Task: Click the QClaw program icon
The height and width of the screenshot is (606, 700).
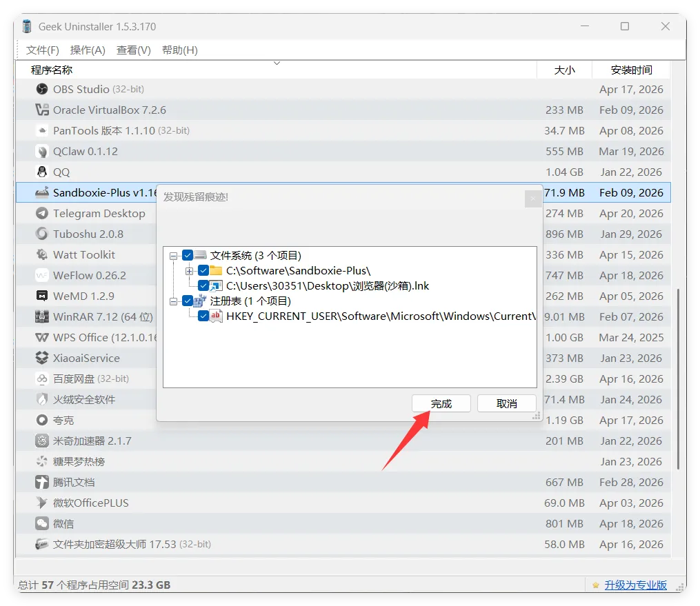Action: [x=42, y=151]
